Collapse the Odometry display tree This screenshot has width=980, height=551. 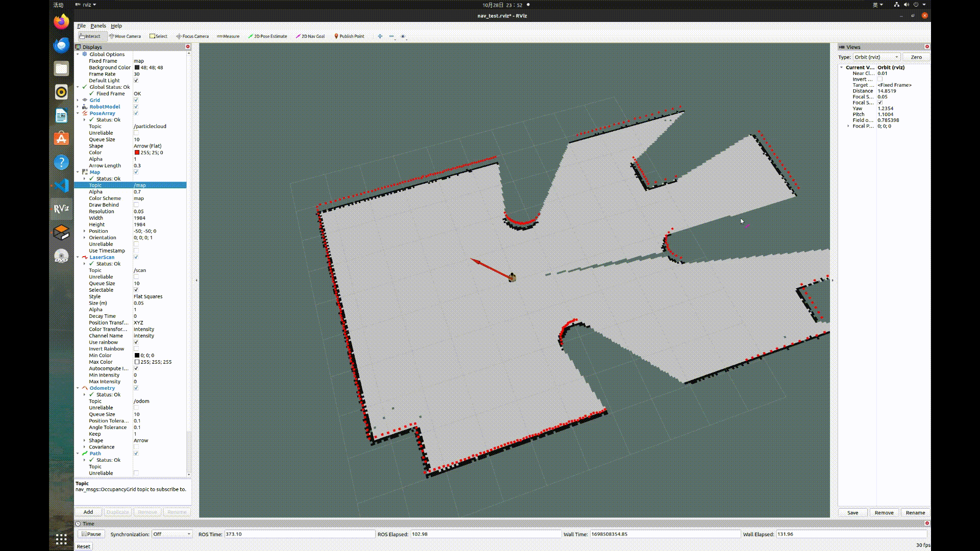(78, 388)
